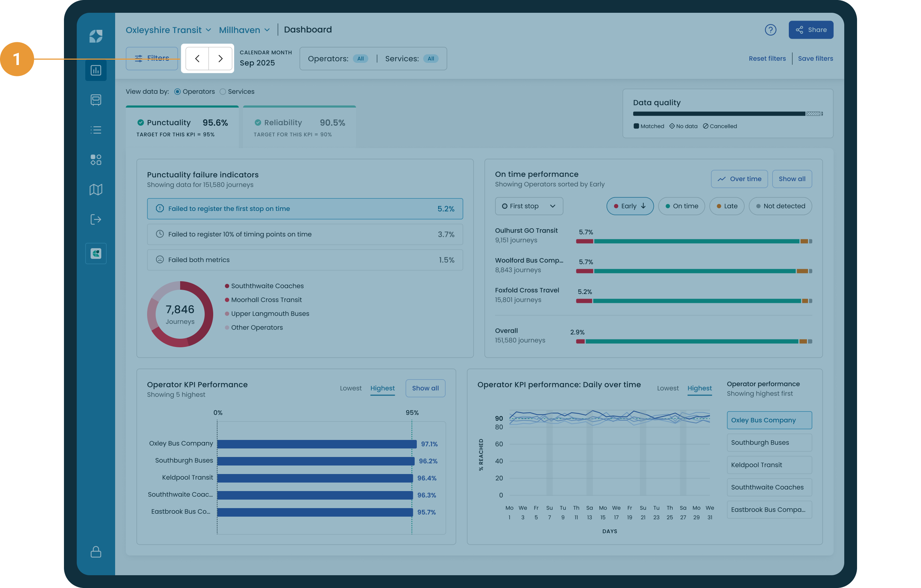921x588 pixels.
Task: Click the next month arrow
Action: [220, 59]
